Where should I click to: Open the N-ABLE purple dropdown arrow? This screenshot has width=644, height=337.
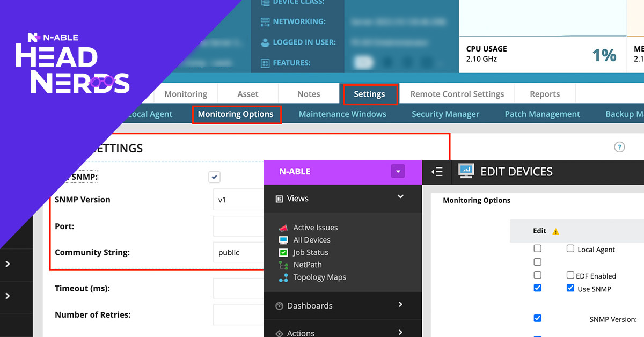pos(398,172)
